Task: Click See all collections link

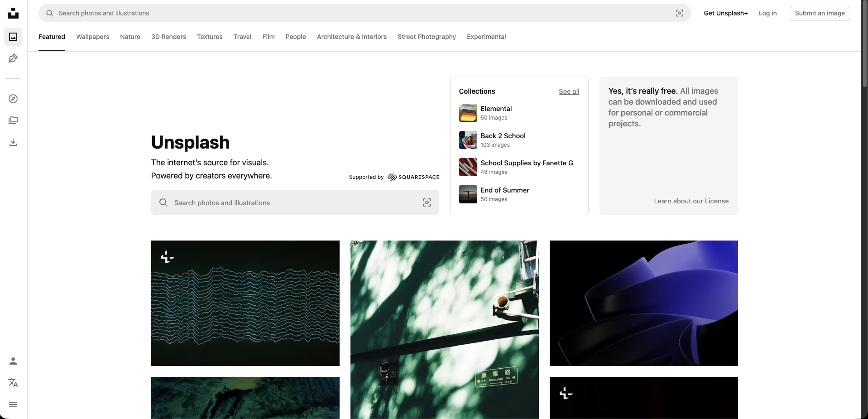Action: point(569,92)
